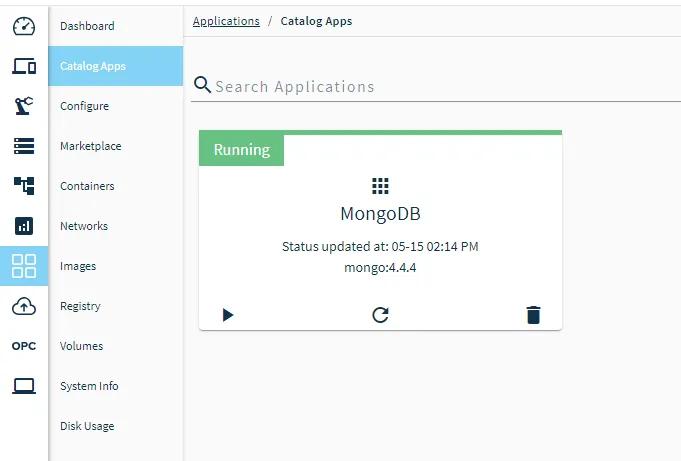Click the grid icon above MongoDB
Viewport: 681px width, 461px height.
pos(380,186)
